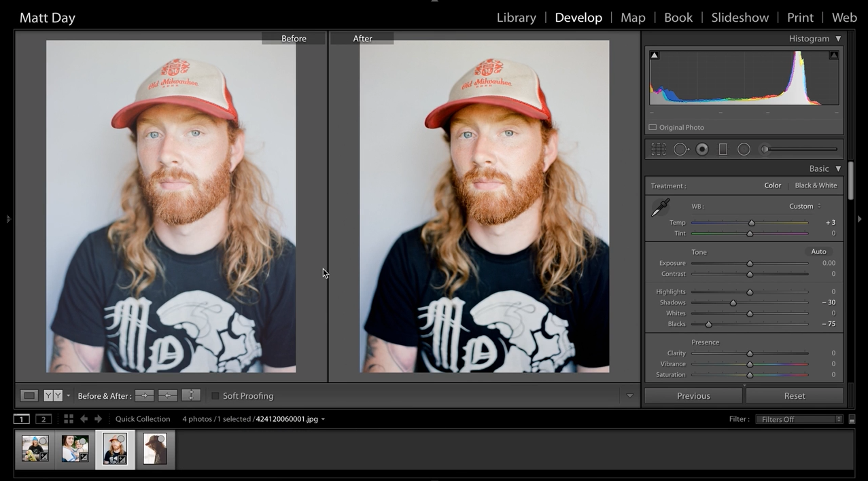Open the Filters Off dropdown

798,418
